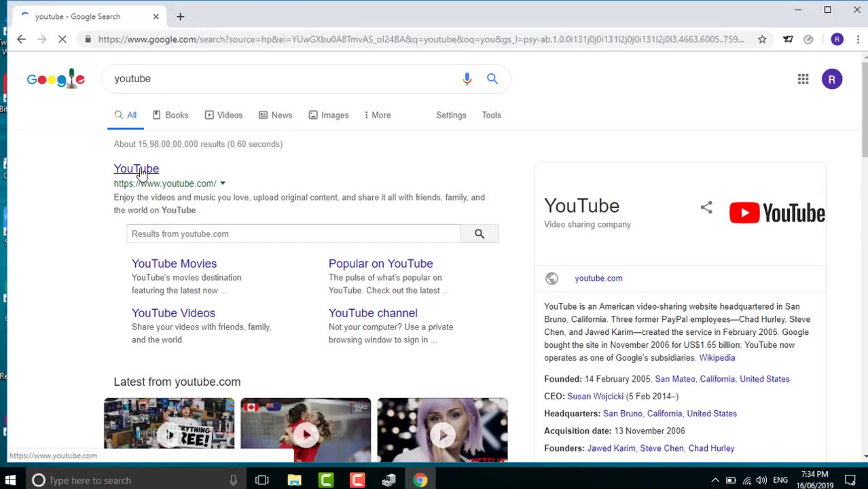The height and width of the screenshot is (489, 868).
Task: Click the Google doodle logo
Action: pos(56,79)
